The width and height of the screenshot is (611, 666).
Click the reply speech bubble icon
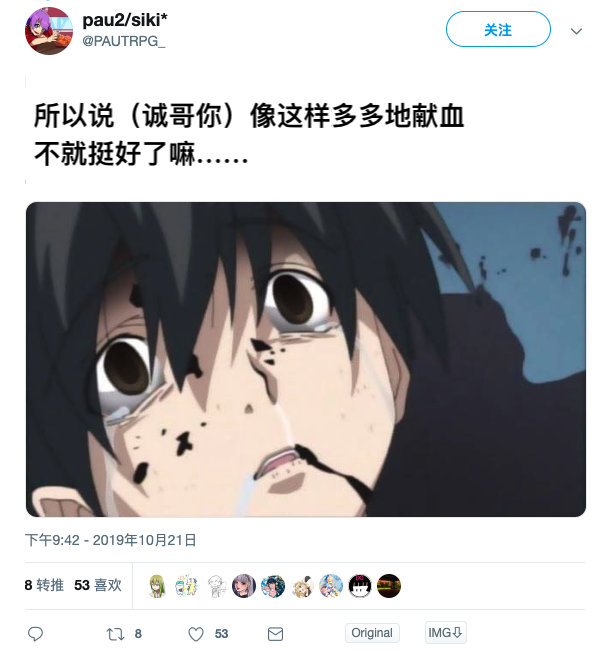point(35,634)
